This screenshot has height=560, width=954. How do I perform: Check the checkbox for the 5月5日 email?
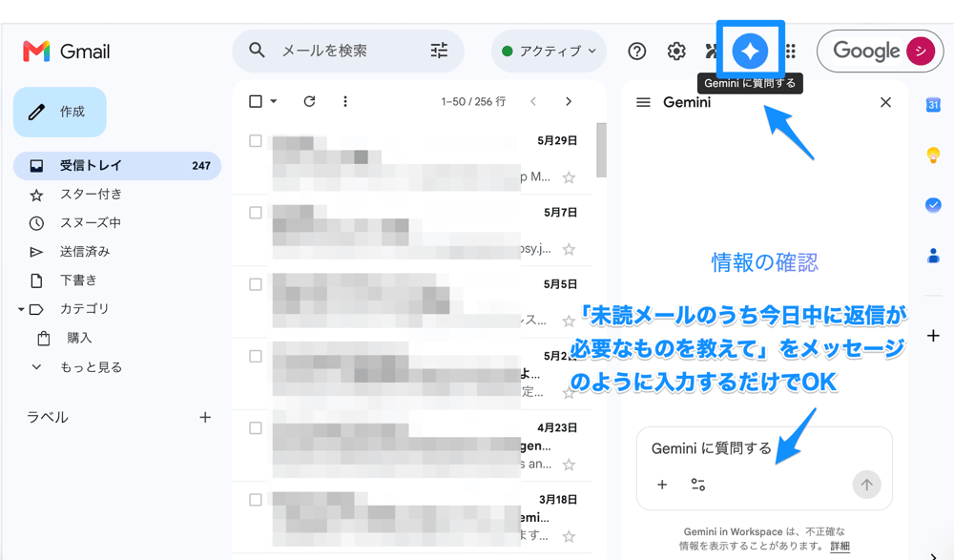coord(256,284)
